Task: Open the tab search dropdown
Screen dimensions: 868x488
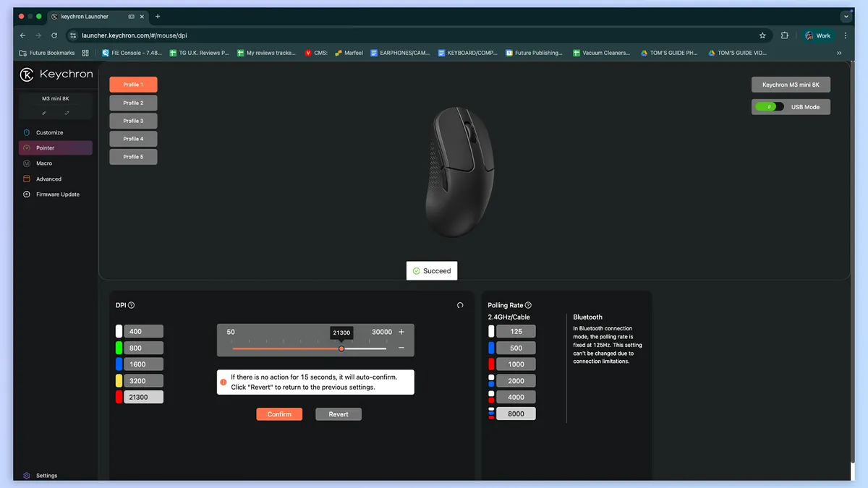Action: 846,16
